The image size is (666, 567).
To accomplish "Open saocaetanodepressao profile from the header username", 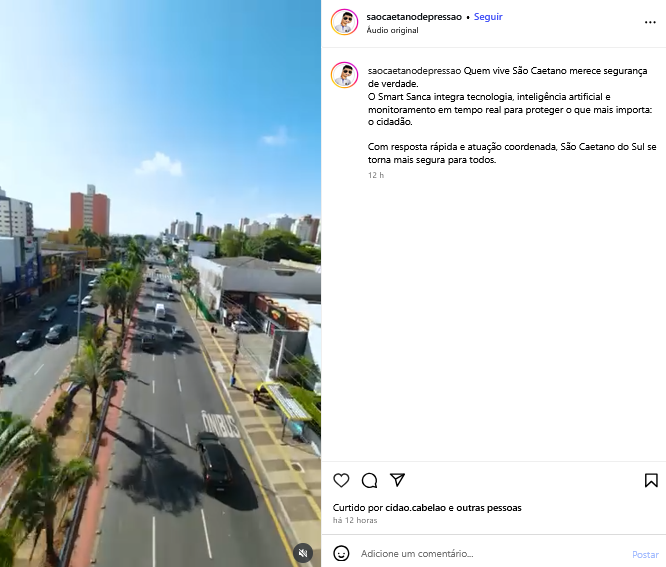I will coord(414,17).
